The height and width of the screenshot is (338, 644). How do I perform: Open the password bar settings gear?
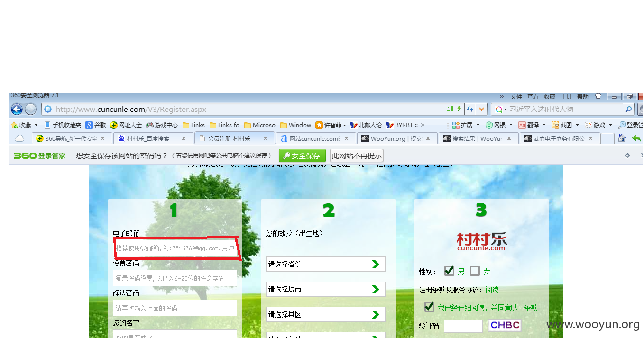pyautogui.click(x=627, y=155)
